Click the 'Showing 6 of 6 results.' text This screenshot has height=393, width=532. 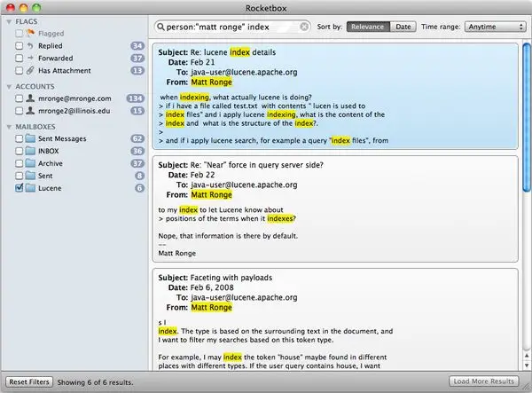click(x=96, y=382)
